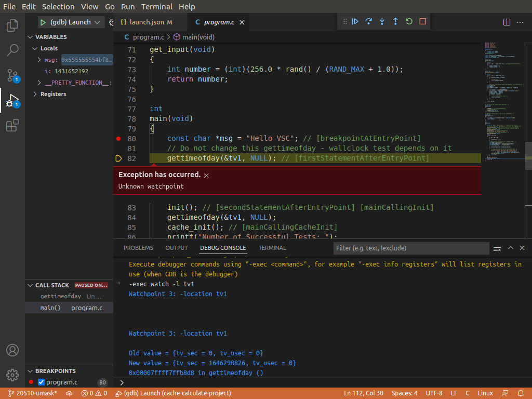Click the Continue debug icon
This screenshot has height=399, width=532.
click(x=355, y=22)
